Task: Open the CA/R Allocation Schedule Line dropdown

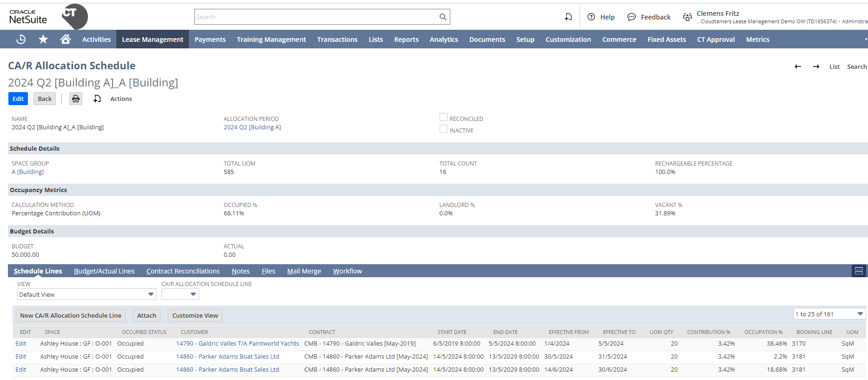Action: click(x=180, y=294)
